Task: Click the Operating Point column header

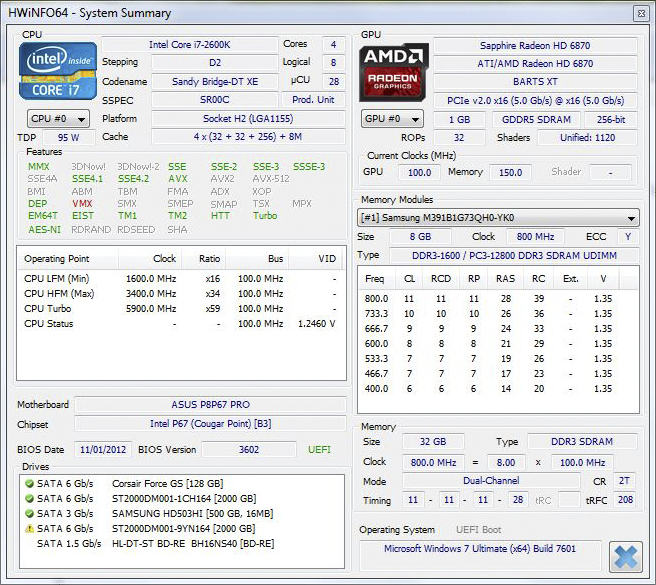Action: (68, 259)
